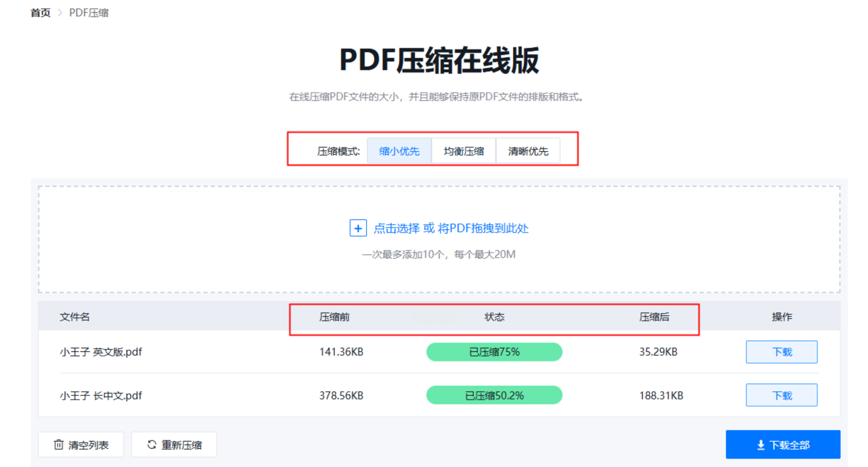
Task: Download 小王子 英文版.pdf
Action: [781, 352]
